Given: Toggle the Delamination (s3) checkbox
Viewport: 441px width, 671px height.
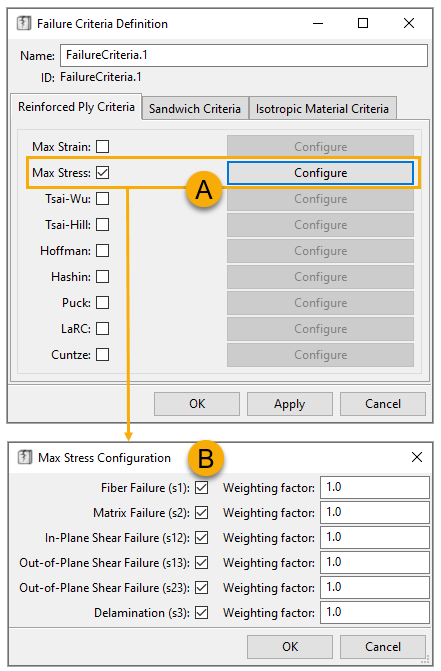Looking at the screenshot, I should pyautogui.click(x=201, y=612).
